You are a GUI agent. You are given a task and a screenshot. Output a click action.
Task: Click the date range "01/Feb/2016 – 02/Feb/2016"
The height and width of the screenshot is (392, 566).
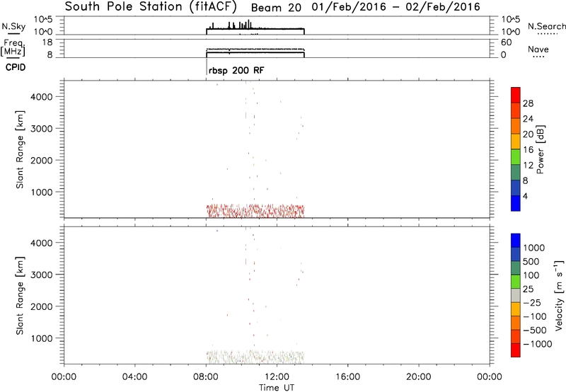point(396,7)
